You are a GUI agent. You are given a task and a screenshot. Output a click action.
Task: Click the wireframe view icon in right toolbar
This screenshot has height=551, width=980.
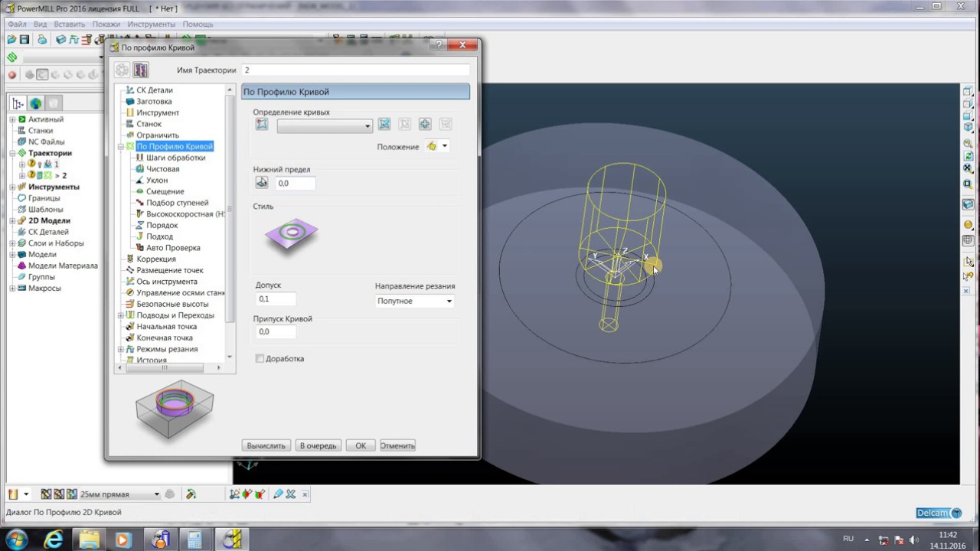point(969,92)
